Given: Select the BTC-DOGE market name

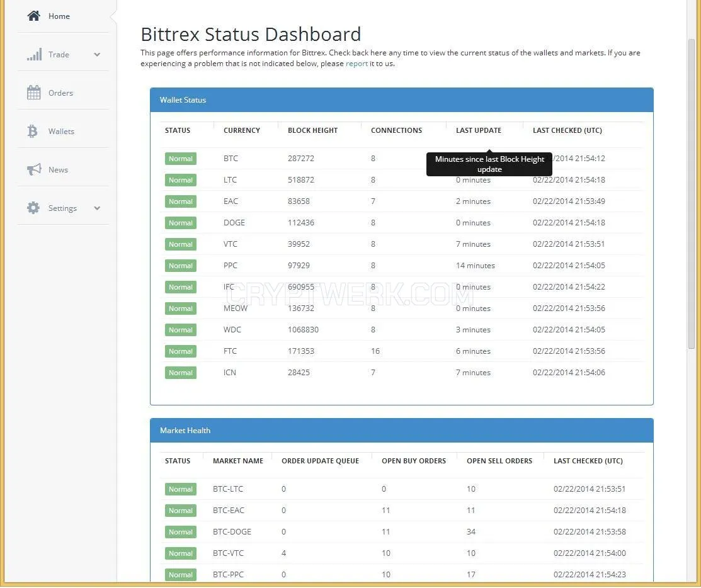Looking at the screenshot, I should (232, 532).
